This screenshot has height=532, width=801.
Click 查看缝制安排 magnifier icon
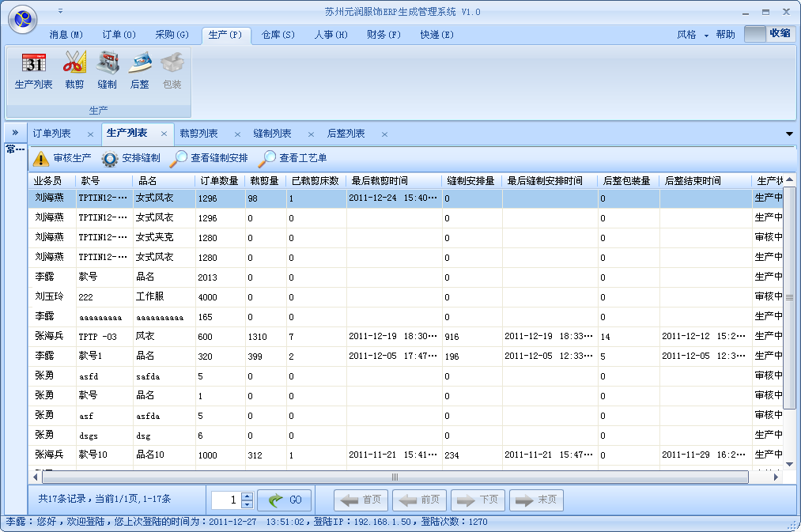179,158
